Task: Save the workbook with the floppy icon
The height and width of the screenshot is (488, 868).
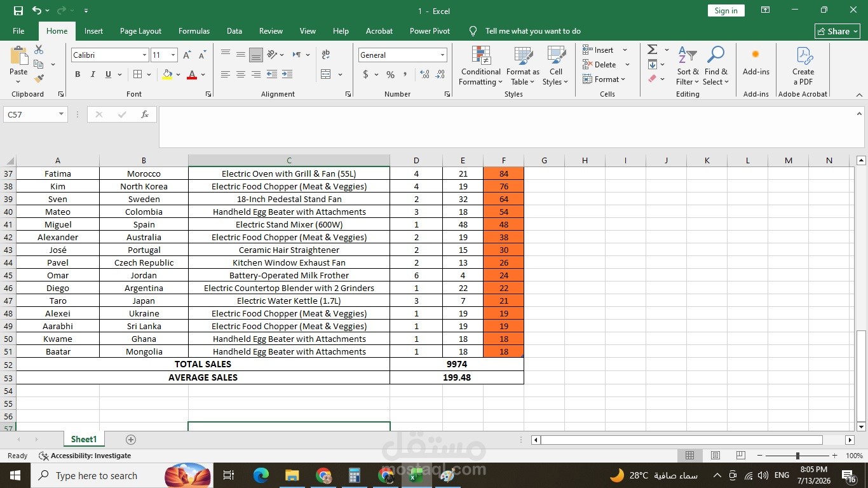Action: point(18,11)
